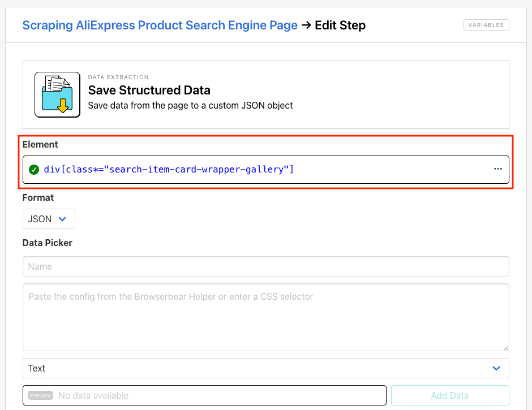Open the Text type dropdown

265,368
